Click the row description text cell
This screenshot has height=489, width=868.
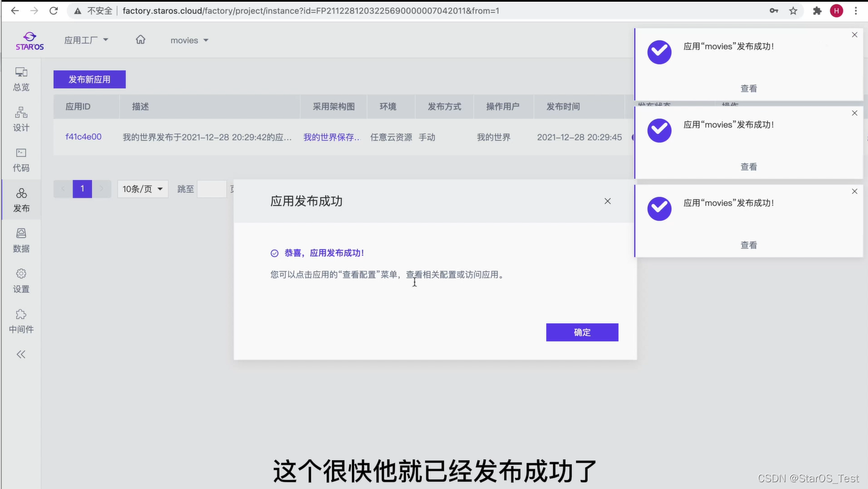point(207,137)
